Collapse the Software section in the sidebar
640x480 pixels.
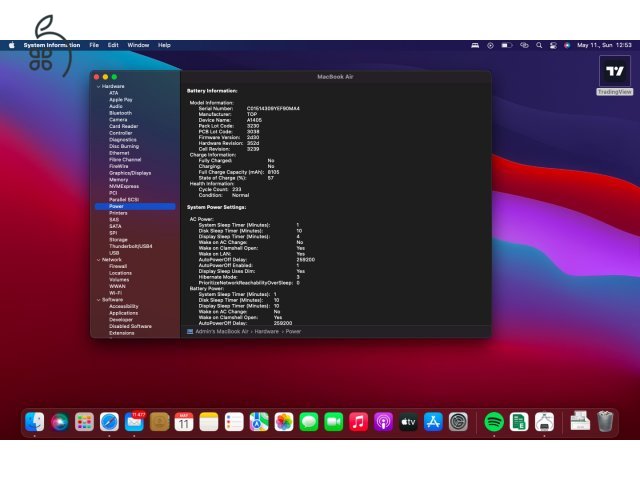tap(98, 300)
